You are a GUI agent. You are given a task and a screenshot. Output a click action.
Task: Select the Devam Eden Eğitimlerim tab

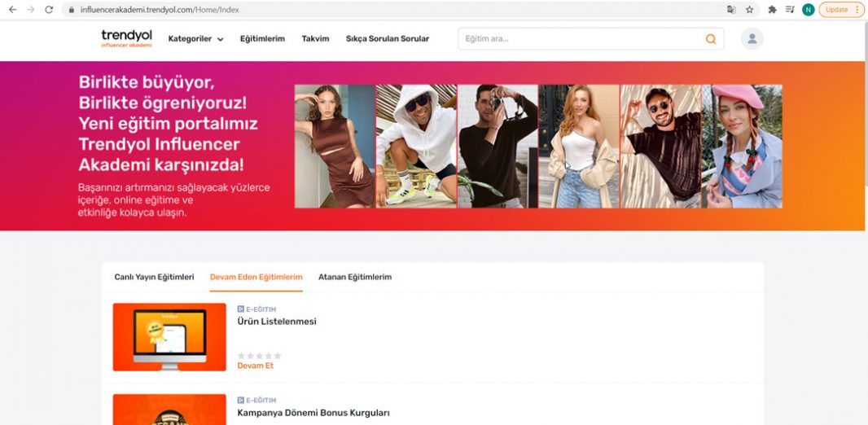coord(256,277)
